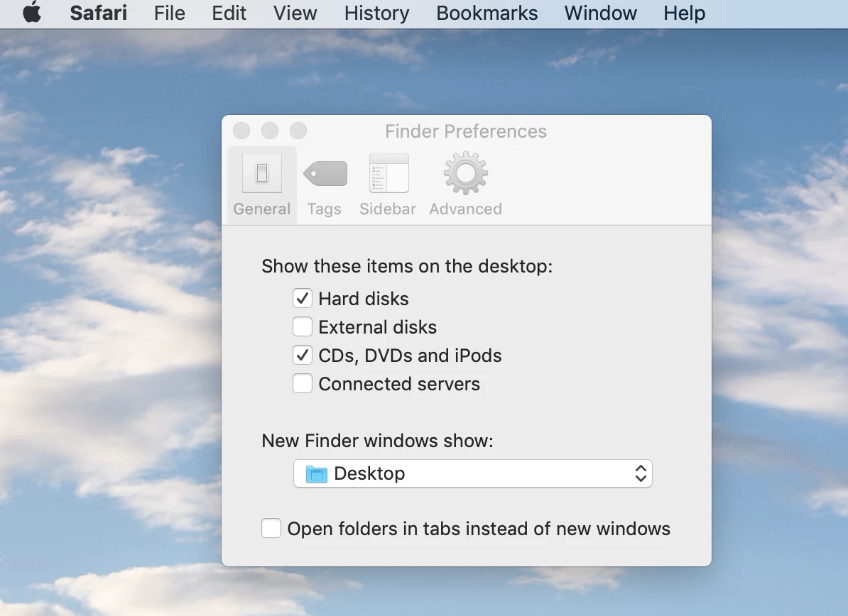Open the History menu
This screenshot has height=616, width=848.
tap(376, 13)
